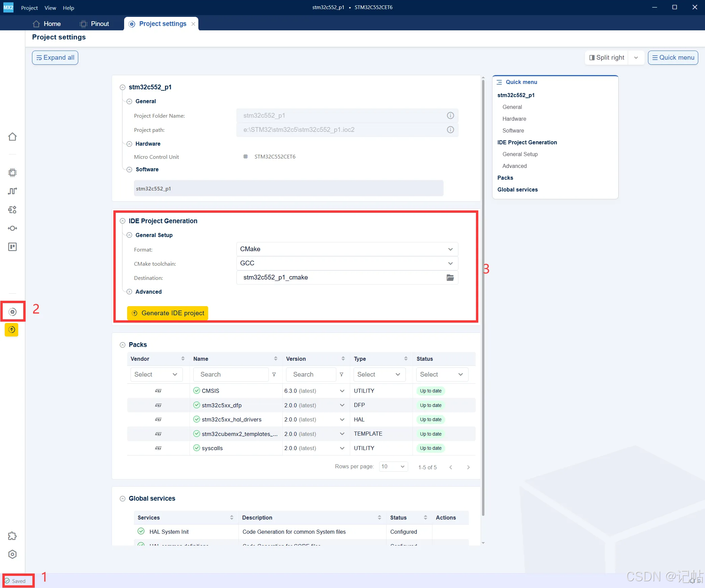705x588 pixels.
Task: Open Rows per page dropdown
Action: [x=394, y=467]
